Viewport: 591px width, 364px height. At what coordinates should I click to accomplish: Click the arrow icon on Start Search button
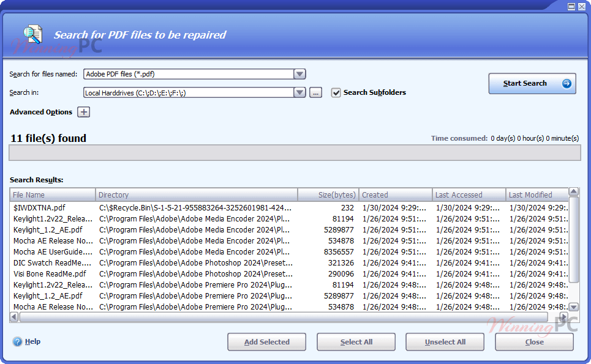pyautogui.click(x=567, y=83)
